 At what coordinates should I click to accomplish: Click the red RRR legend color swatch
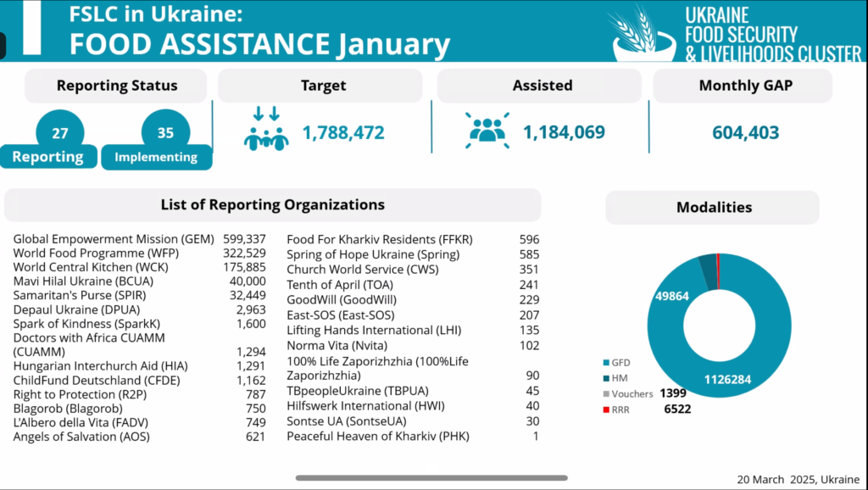coord(606,409)
